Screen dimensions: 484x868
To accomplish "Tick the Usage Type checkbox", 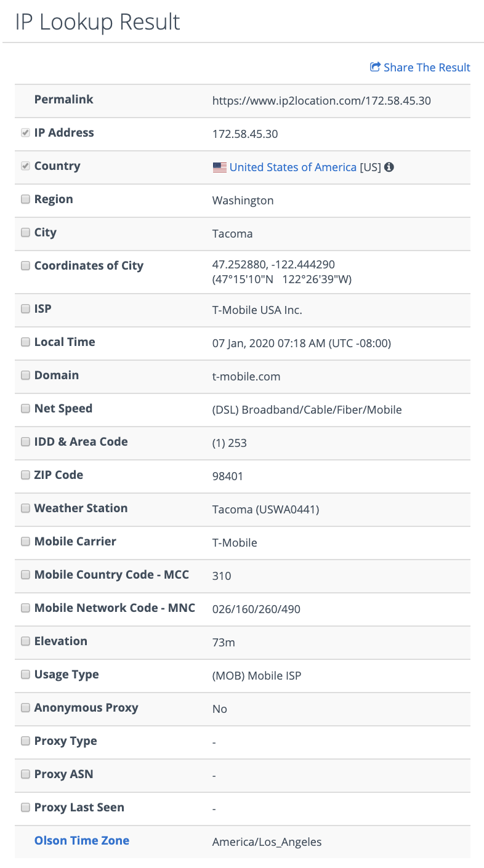I will (x=25, y=675).
